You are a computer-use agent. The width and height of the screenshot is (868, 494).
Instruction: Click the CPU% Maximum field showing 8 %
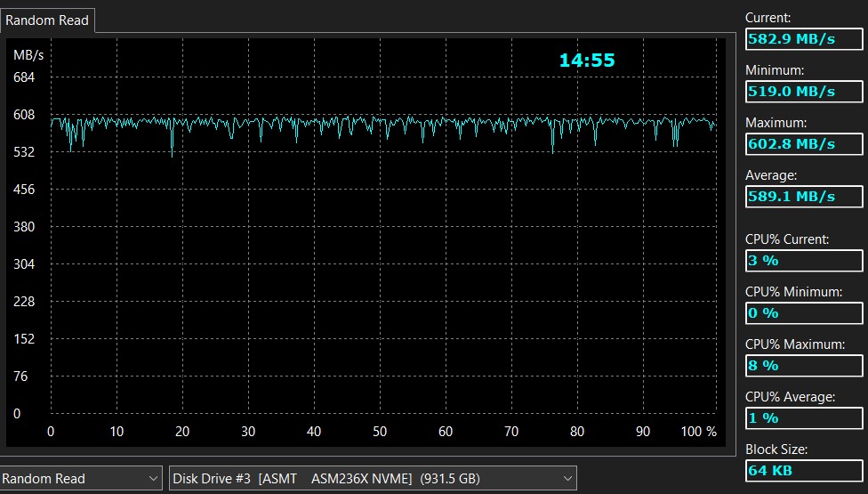tap(804, 366)
